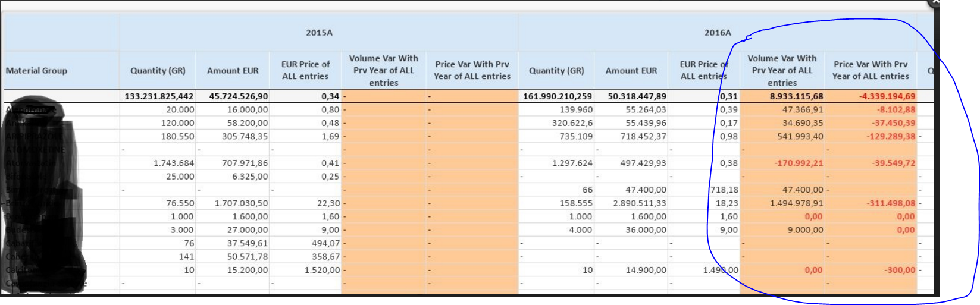980x305 pixels.
Task: Select the total volume variance cell 8.933.115,68
Action: tap(796, 96)
